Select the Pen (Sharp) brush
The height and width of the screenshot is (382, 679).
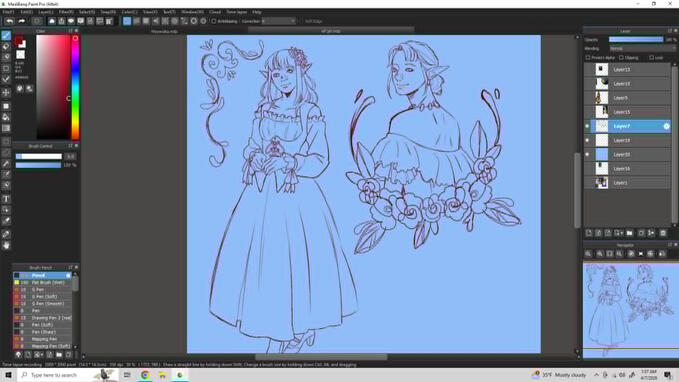(x=42, y=332)
